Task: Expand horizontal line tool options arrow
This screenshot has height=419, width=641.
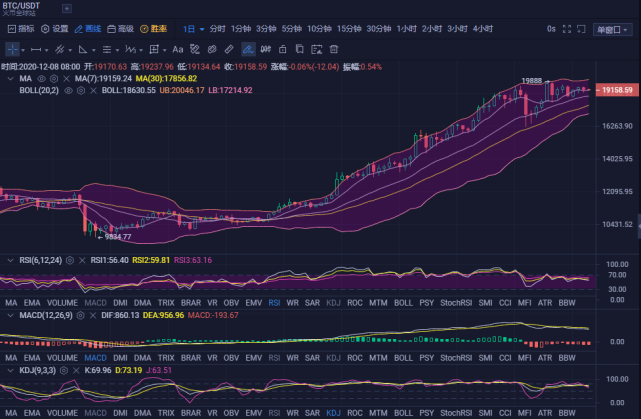Action: click(x=47, y=50)
